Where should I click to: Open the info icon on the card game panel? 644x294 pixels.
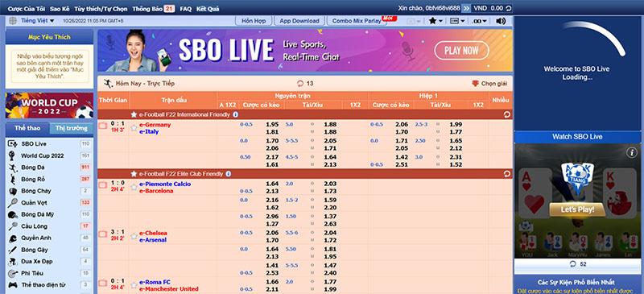pos(631,152)
